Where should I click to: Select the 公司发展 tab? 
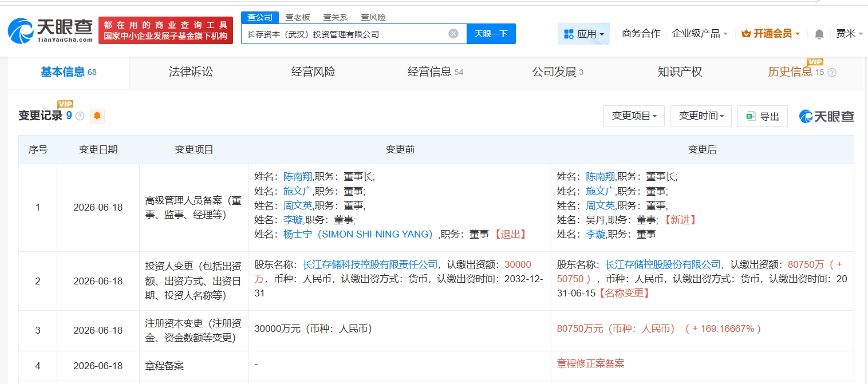(x=558, y=72)
